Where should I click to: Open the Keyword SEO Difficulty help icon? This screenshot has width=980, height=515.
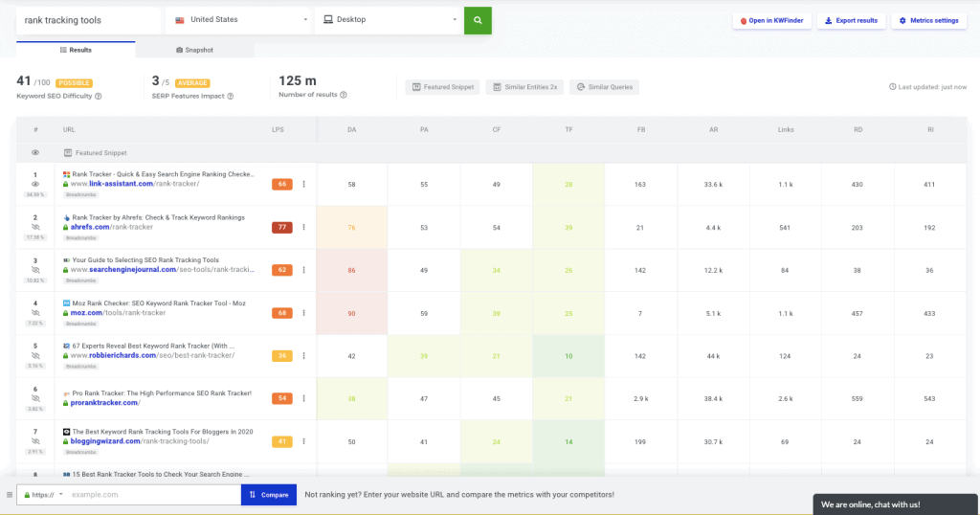(x=99, y=97)
